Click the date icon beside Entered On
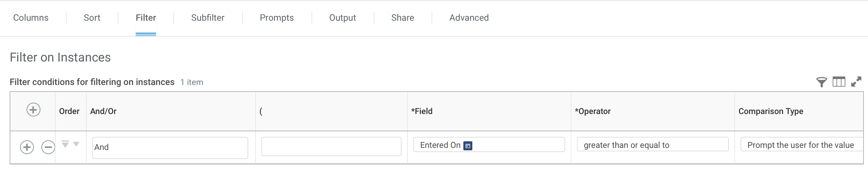This screenshot has height=170, width=868. point(468,146)
